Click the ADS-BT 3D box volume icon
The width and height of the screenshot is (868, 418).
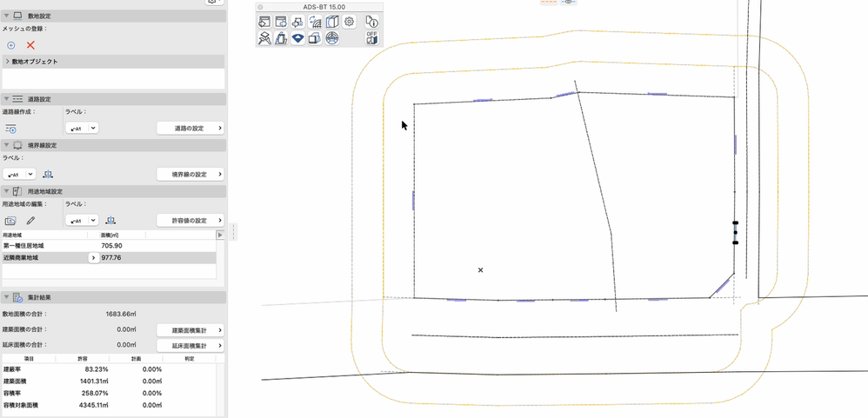pos(331,22)
